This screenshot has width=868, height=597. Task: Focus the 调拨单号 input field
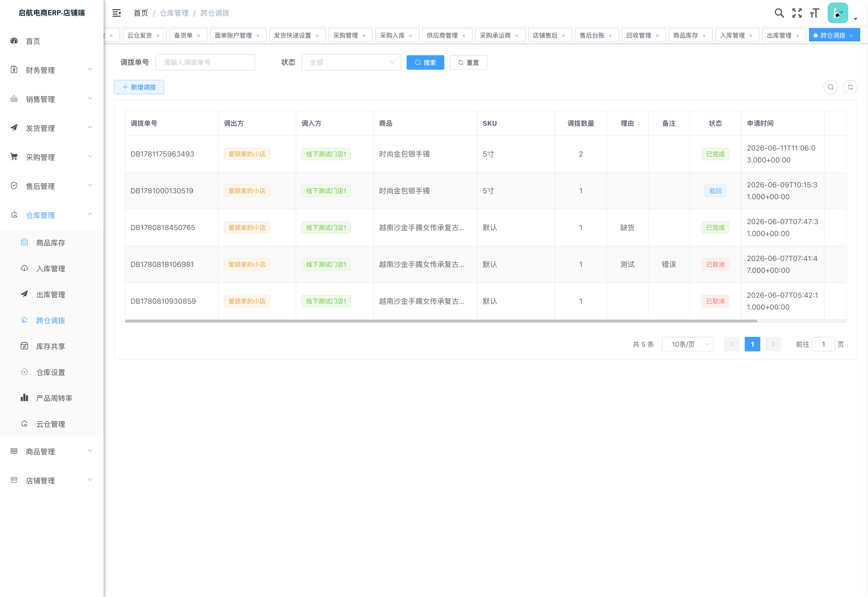coord(205,62)
